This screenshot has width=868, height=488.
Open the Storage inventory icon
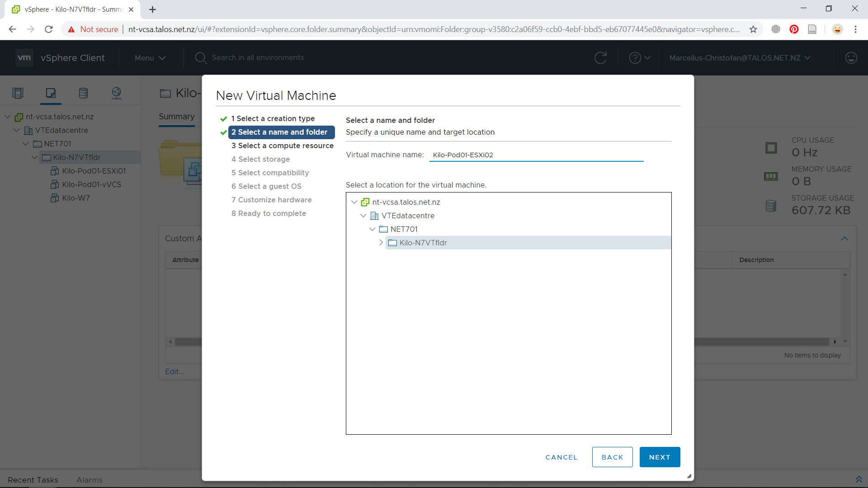(83, 93)
